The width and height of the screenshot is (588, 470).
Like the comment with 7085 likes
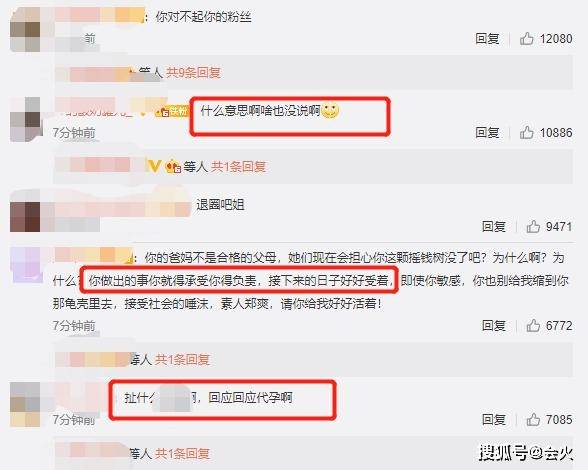pyautogui.click(x=533, y=419)
